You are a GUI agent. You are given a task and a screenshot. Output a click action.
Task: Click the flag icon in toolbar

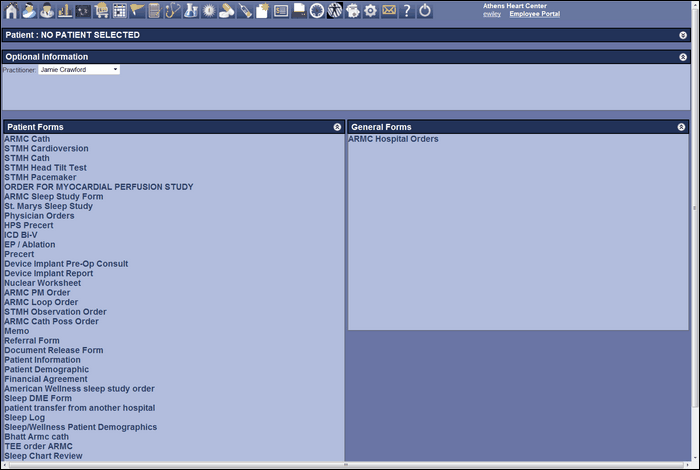coord(137,11)
